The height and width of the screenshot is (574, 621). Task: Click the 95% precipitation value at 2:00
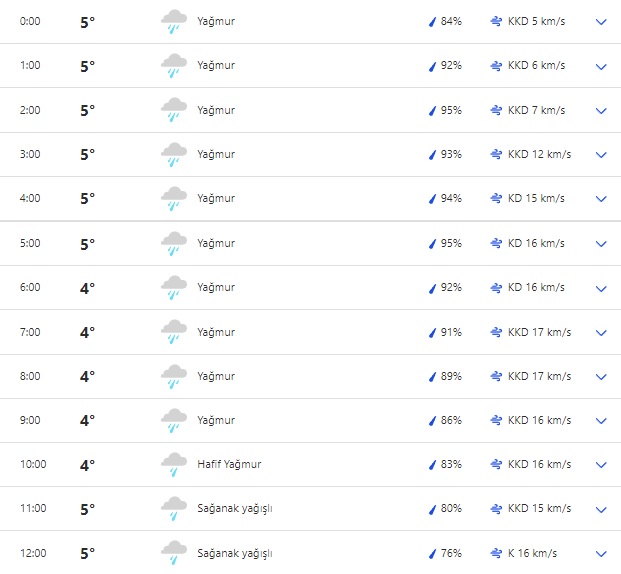pyautogui.click(x=451, y=110)
